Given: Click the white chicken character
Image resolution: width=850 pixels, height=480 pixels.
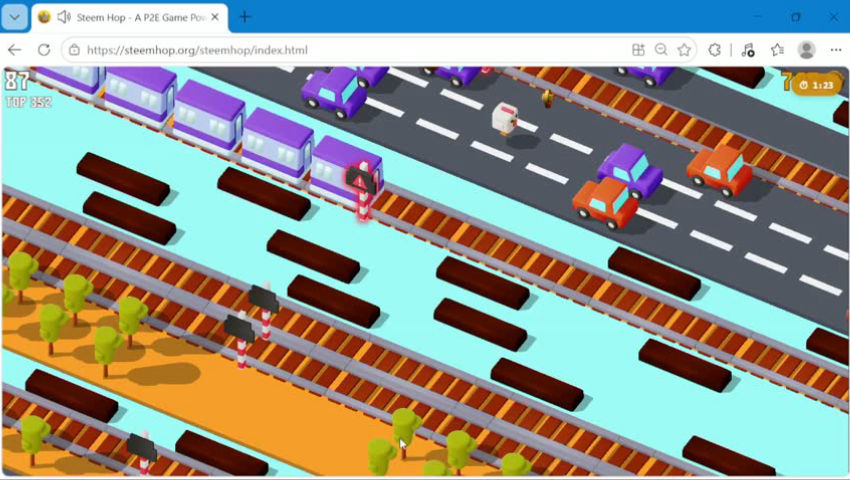Looking at the screenshot, I should [x=504, y=118].
